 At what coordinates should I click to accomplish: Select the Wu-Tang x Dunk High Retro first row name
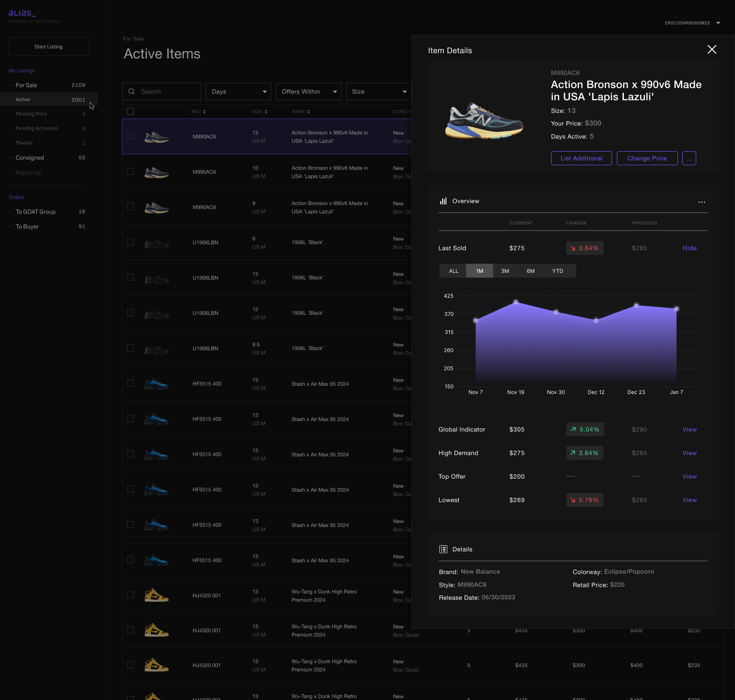324,596
